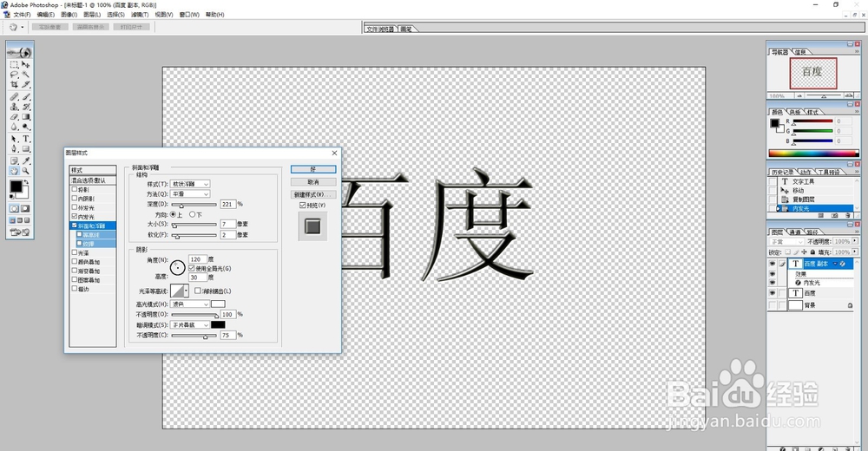Screen dimensions: 868x451
Task: Select the Gradient tool
Action: (x=25, y=117)
